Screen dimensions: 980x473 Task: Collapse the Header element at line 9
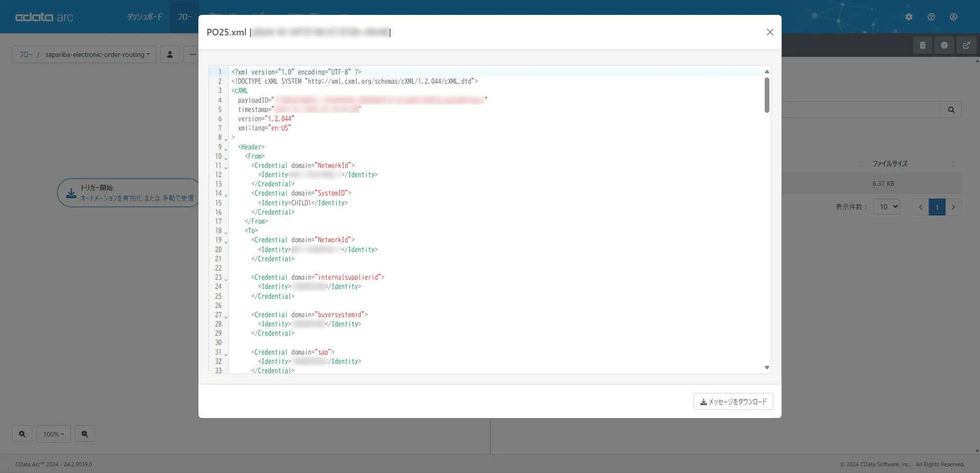226,148
